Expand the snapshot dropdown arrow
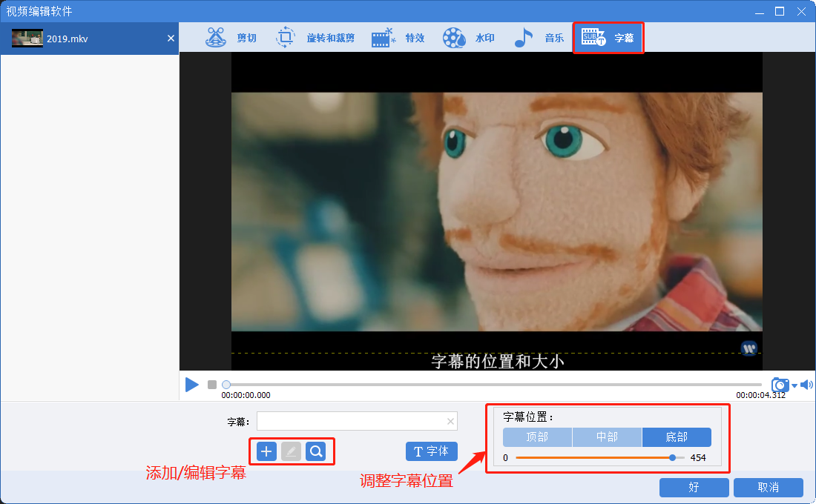The image size is (816, 504). tap(794, 386)
